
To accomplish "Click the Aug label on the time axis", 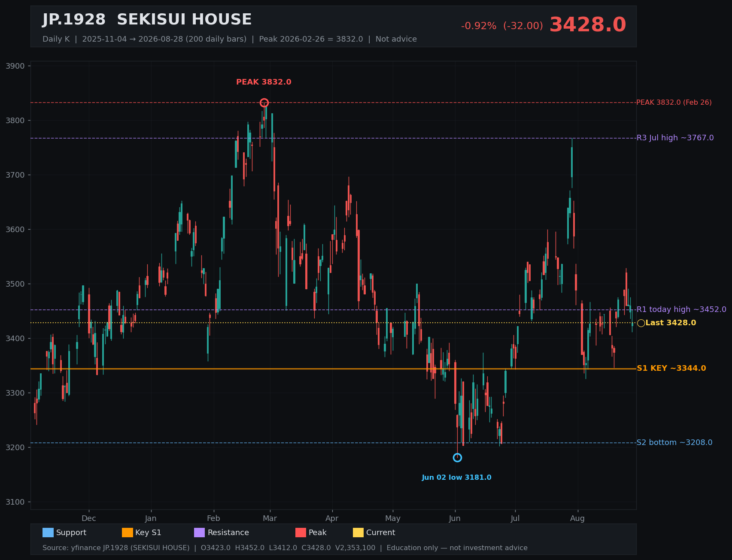I will tap(577, 518).
